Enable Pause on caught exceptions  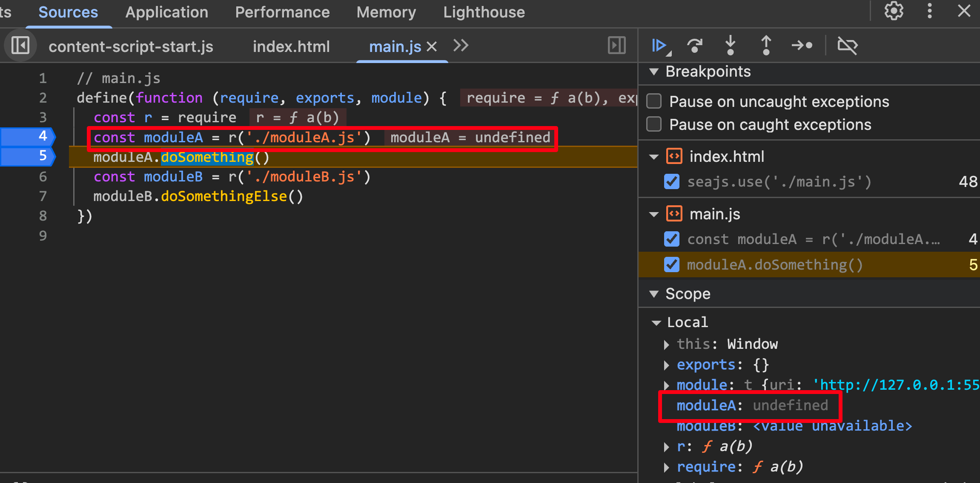654,124
